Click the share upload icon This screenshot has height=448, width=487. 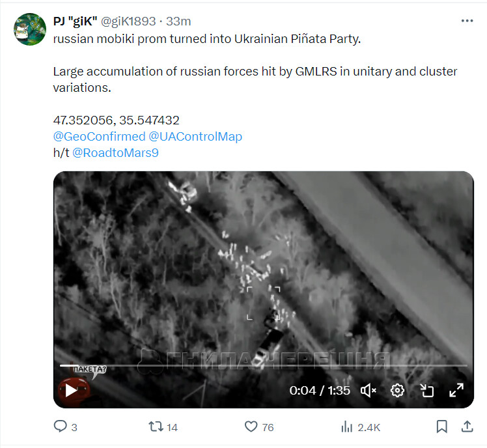point(467,427)
